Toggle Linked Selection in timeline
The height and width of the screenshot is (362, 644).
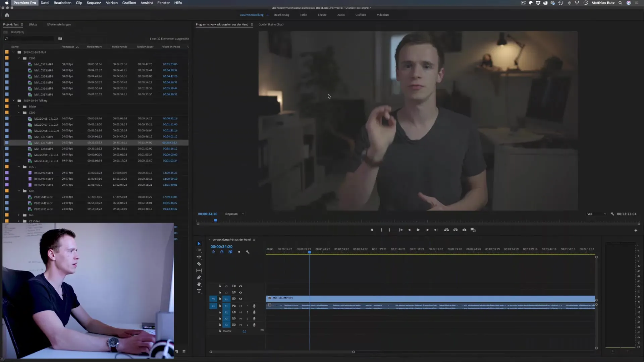point(230,252)
